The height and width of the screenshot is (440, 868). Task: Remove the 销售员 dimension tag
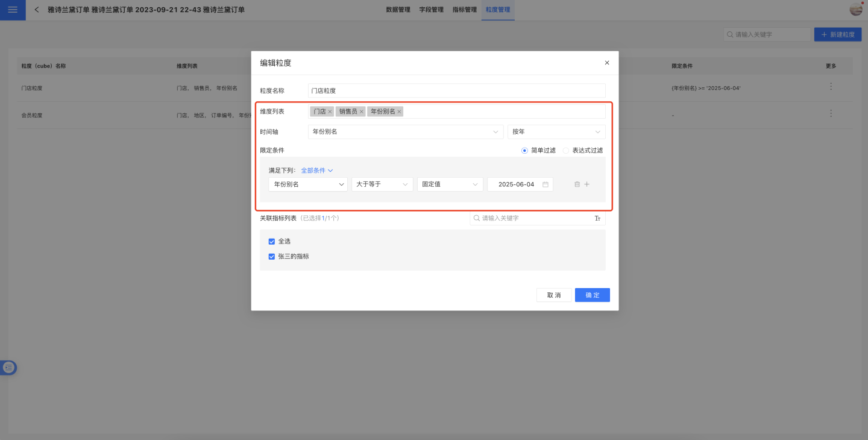click(362, 112)
